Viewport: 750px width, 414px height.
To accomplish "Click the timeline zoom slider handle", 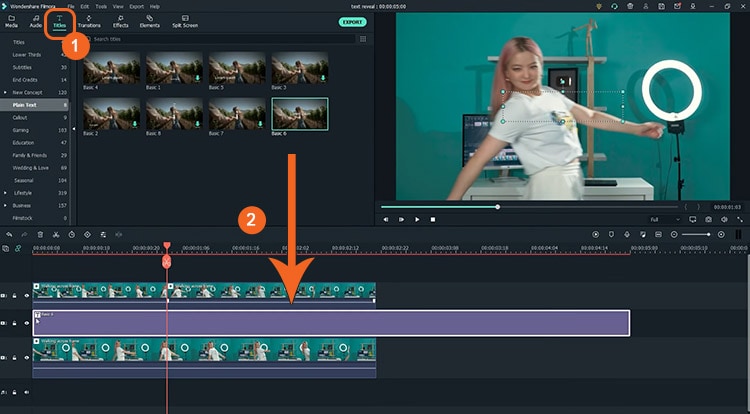I will pyautogui.click(x=708, y=234).
